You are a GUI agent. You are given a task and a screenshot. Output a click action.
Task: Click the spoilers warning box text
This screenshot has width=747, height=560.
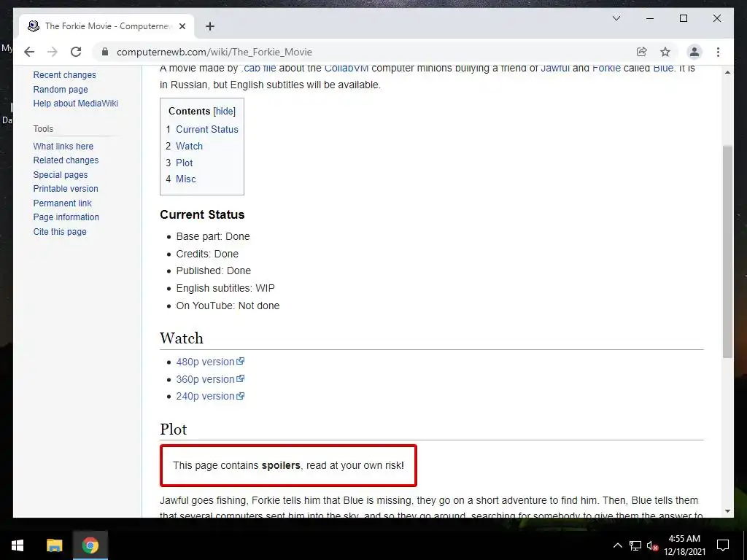pos(288,465)
